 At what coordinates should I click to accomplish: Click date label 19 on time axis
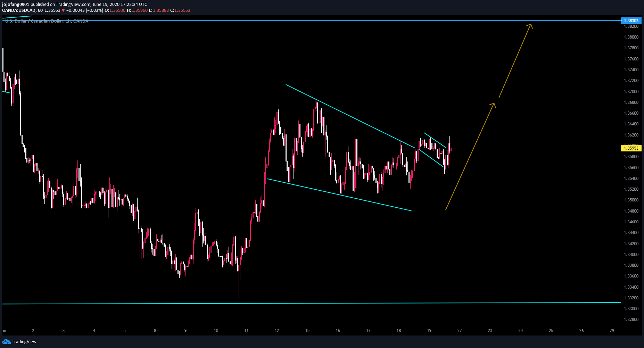429,331
